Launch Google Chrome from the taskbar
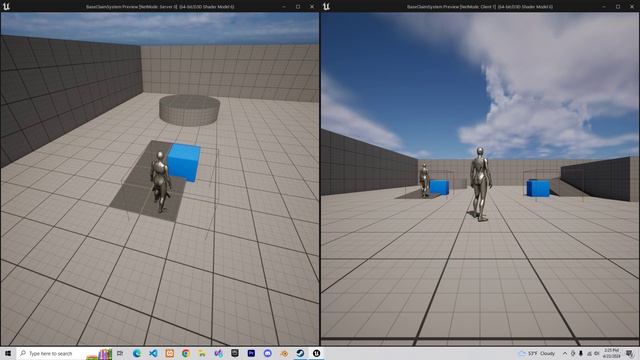This screenshot has height=360, width=640. [x=186, y=353]
